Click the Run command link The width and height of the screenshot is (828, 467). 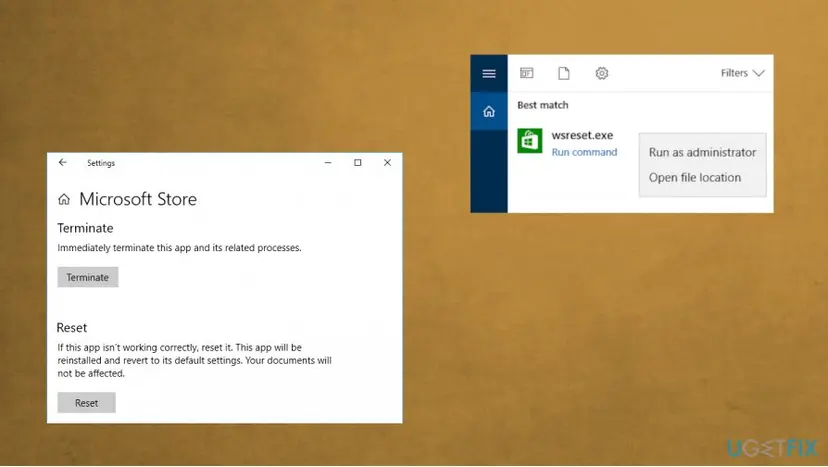pyautogui.click(x=584, y=152)
